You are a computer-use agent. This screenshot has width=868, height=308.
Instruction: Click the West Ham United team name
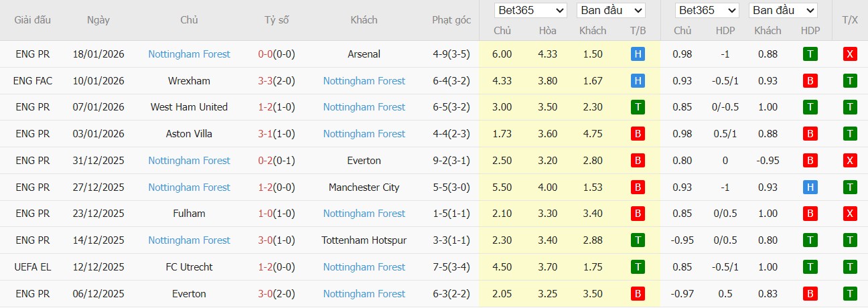click(189, 107)
